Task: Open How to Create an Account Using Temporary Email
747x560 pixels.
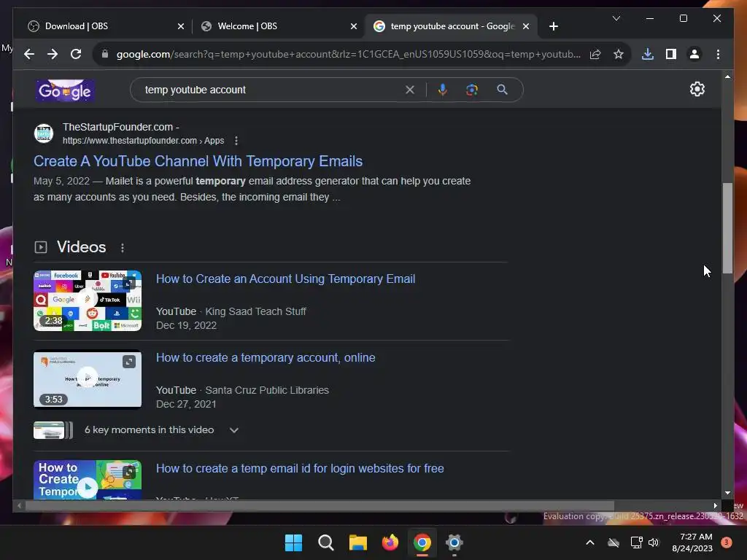Action: (285, 279)
